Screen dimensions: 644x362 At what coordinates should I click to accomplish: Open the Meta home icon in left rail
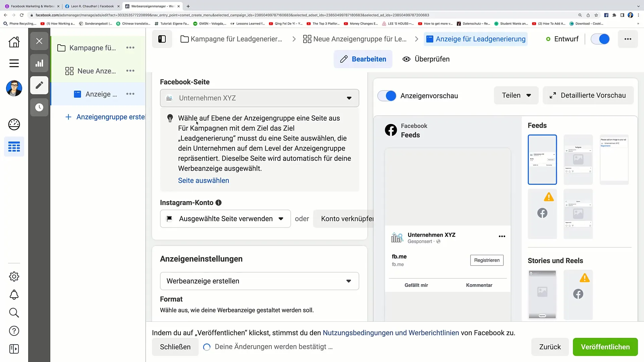pyautogui.click(x=14, y=42)
